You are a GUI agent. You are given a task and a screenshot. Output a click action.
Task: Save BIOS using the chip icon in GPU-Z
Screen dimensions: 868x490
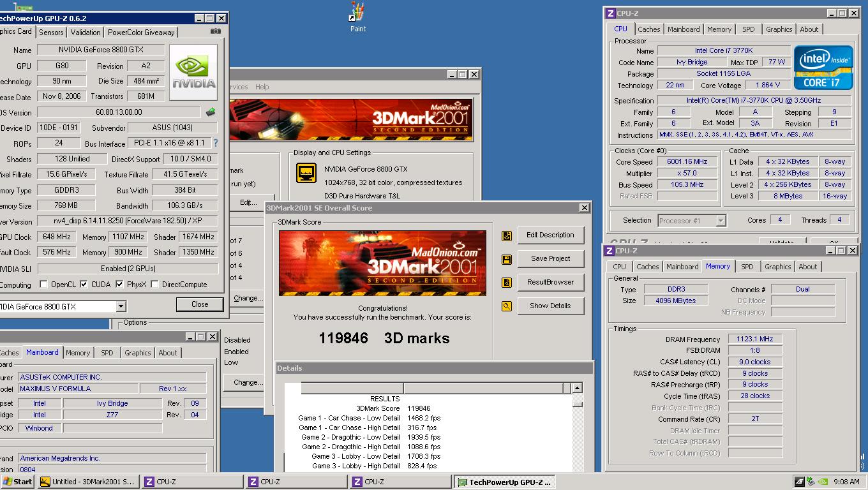point(210,112)
